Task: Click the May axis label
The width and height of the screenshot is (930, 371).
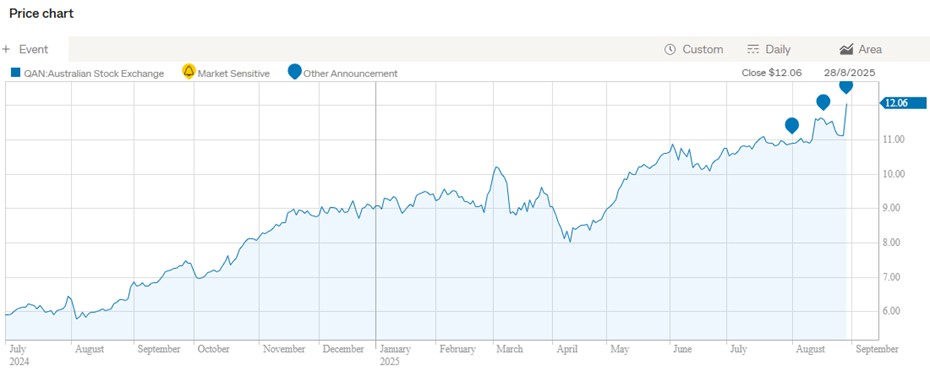Action: click(x=619, y=349)
